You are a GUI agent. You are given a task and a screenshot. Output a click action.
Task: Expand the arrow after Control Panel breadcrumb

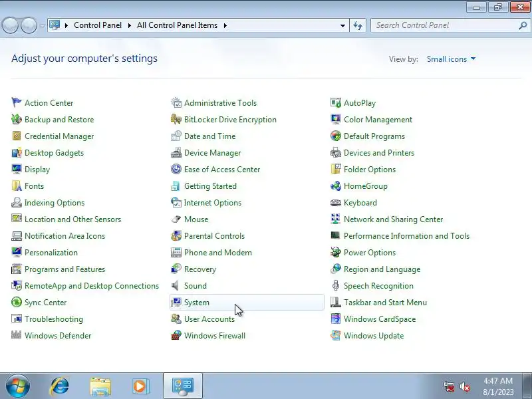[x=129, y=25]
